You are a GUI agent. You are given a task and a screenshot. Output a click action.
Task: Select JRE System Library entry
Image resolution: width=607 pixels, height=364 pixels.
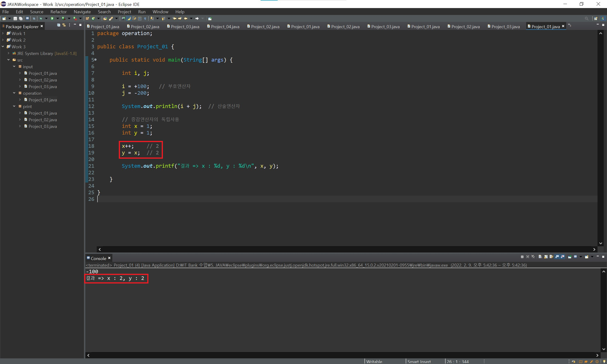click(x=35, y=53)
